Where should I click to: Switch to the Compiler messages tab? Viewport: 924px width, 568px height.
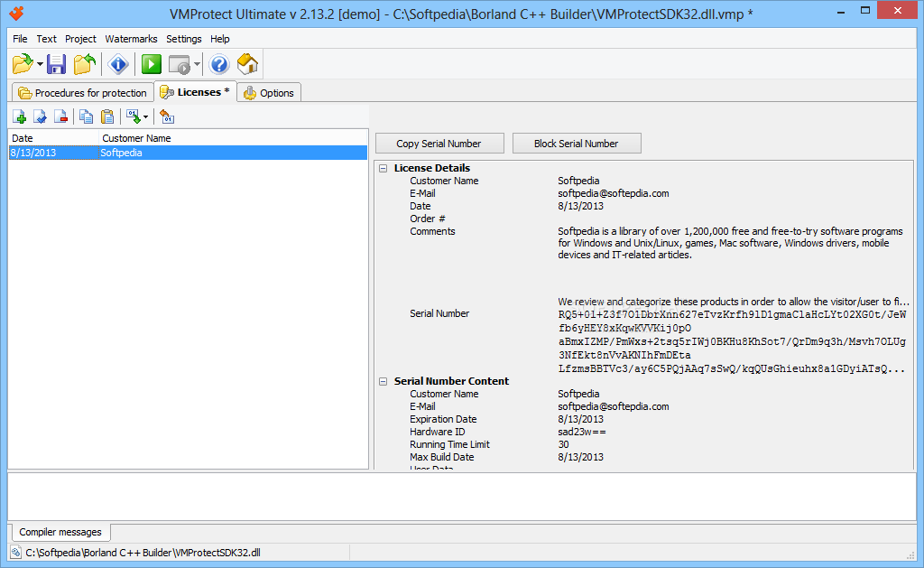pos(60,532)
